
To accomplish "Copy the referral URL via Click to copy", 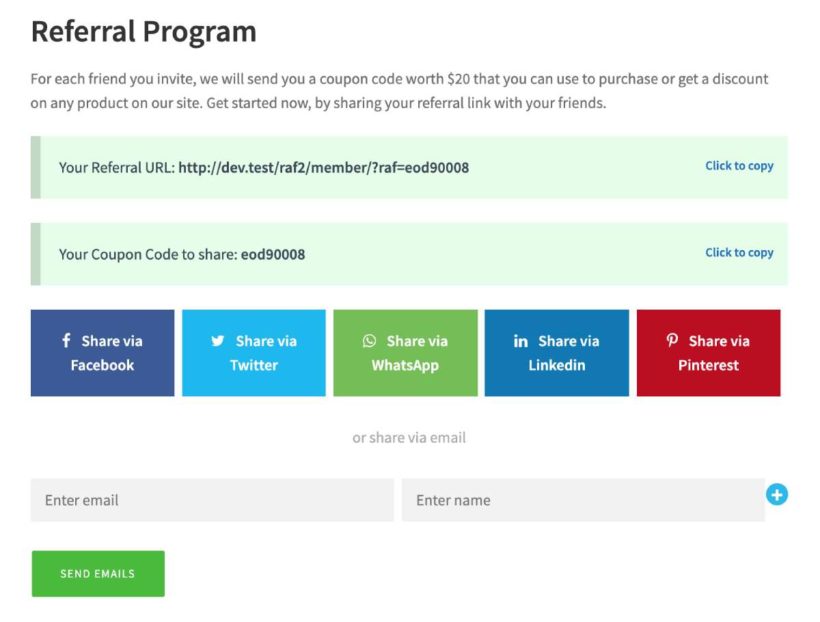I will (739, 166).
